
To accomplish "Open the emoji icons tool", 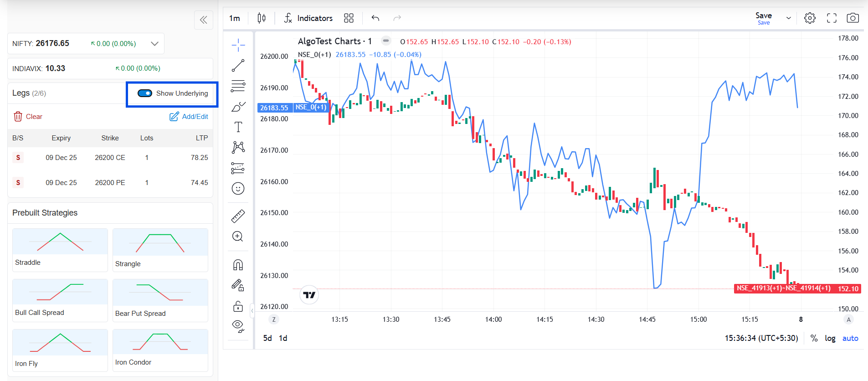I will point(238,189).
